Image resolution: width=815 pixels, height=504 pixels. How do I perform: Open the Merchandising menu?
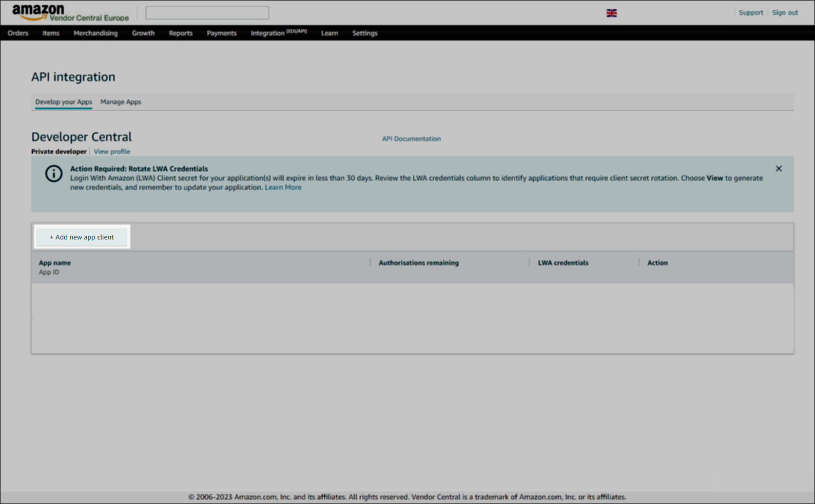coord(95,33)
